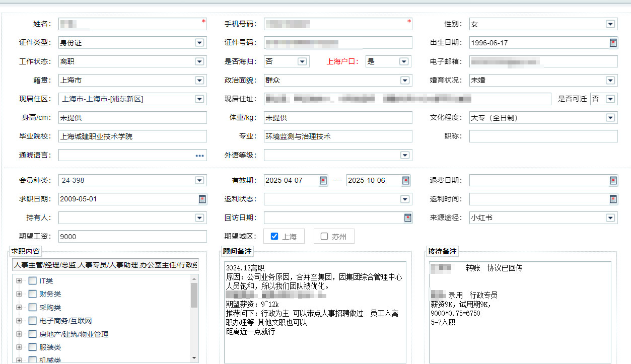Click the empty 职称 input field
This screenshot has height=364, width=631.
543,136
